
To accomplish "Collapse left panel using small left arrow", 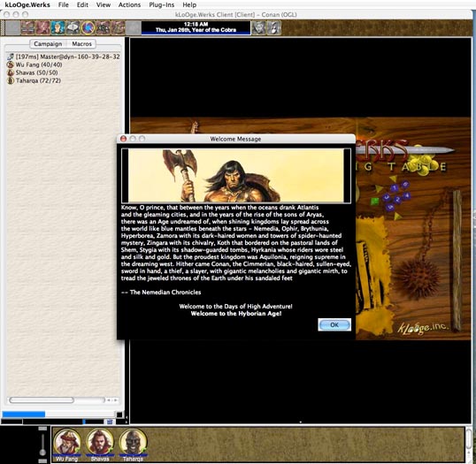I will [x=127, y=417].
